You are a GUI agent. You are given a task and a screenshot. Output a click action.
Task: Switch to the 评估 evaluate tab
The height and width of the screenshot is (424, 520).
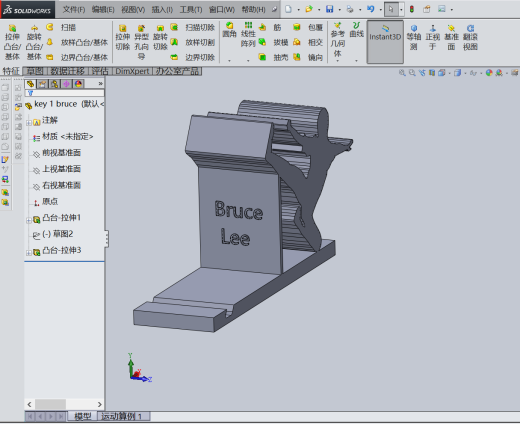pos(100,71)
